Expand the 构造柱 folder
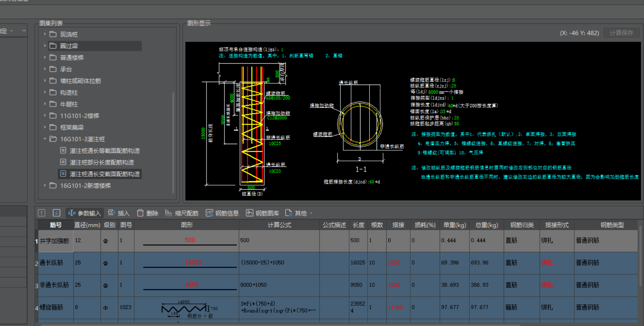Image resolution: width=644 pixels, height=326 pixels. click(45, 92)
